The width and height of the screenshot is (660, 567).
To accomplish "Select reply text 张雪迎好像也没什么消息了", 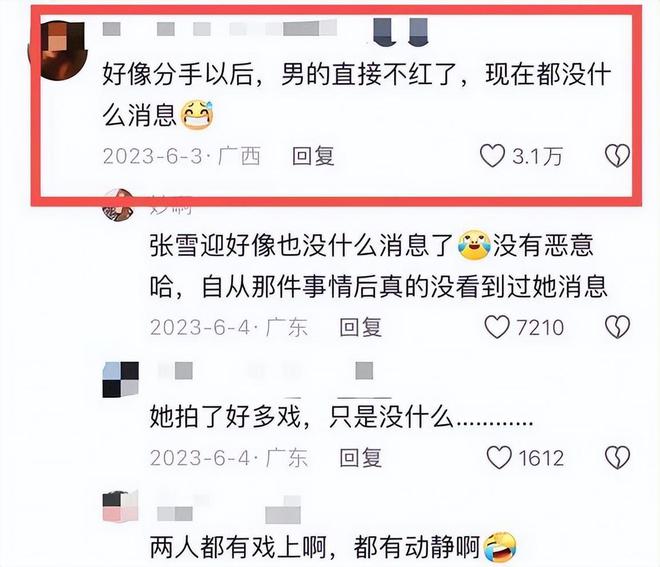I will (x=301, y=245).
